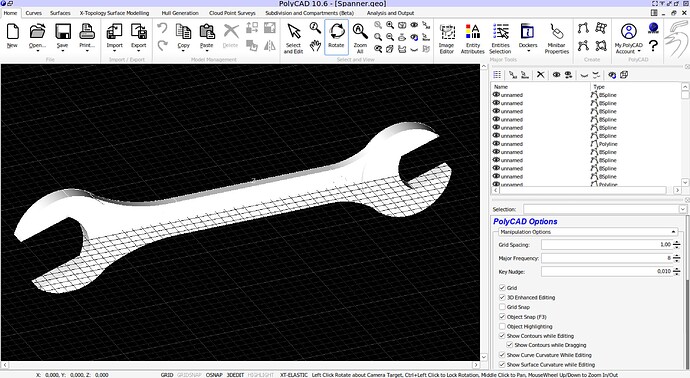
Task: Toggle Show Contours while Editing checkbox
Action: [502, 335]
